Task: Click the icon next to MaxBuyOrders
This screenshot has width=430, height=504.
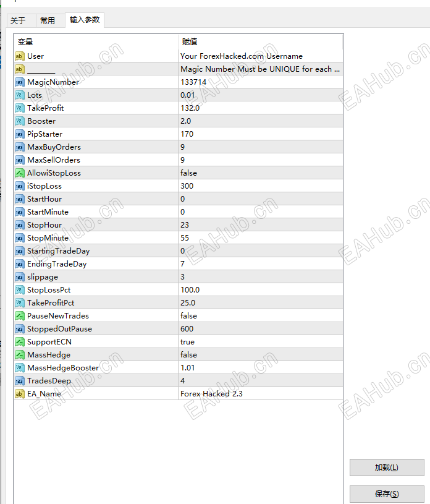Action: 20,147
